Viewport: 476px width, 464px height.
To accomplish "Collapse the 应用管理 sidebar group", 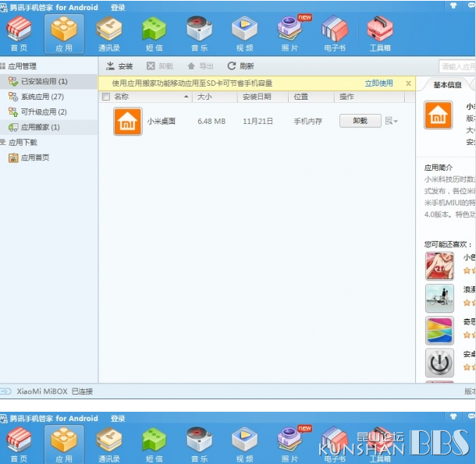I will (x=3, y=66).
